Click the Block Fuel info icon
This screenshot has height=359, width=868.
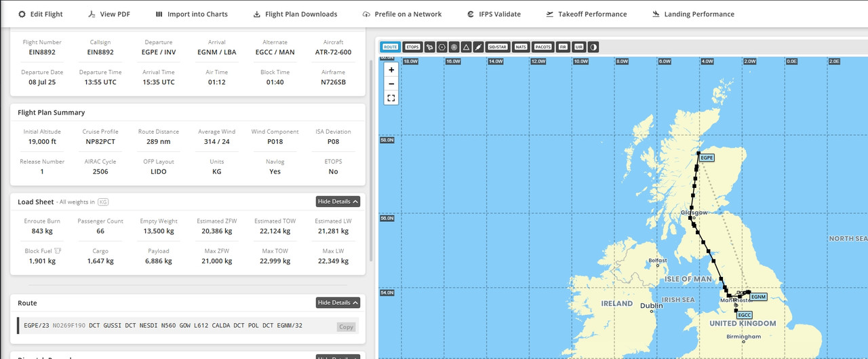coord(58,251)
